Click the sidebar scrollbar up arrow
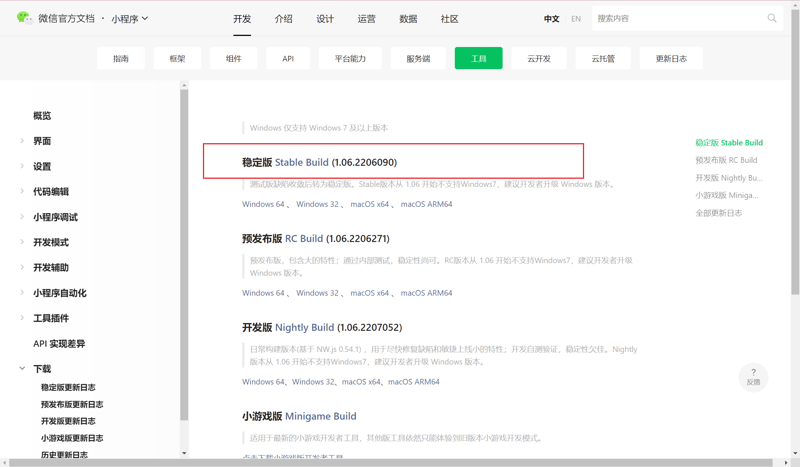Screen dimensions: 800x467 [x=184, y=85]
